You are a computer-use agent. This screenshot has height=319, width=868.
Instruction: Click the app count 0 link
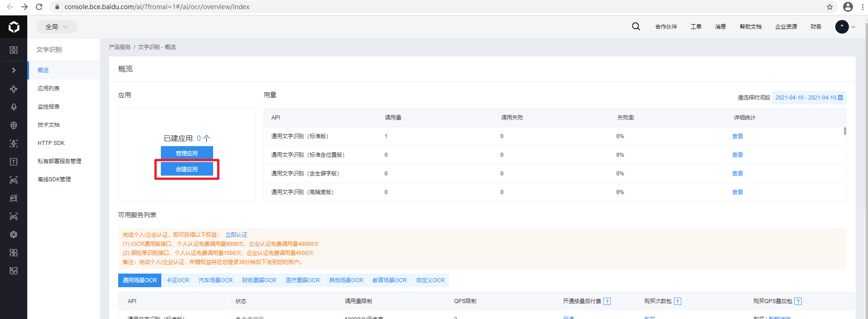click(x=199, y=139)
